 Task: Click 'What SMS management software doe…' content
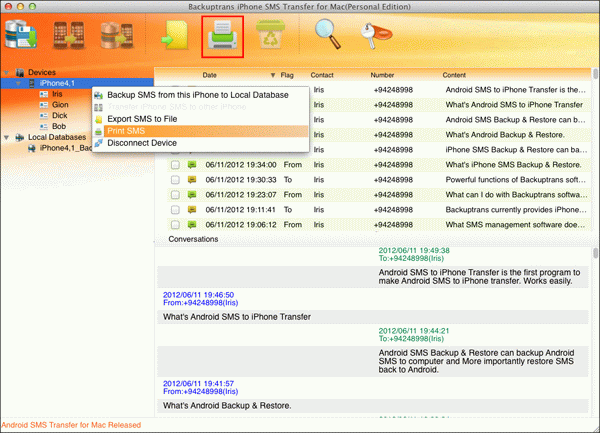pos(515,225)
